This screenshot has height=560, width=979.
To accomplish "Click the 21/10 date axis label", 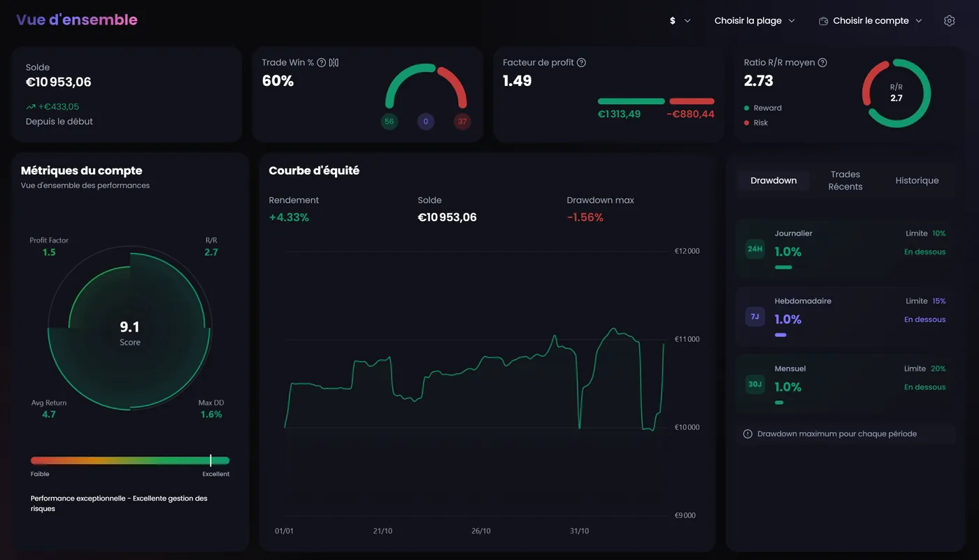I will [383, 531].
